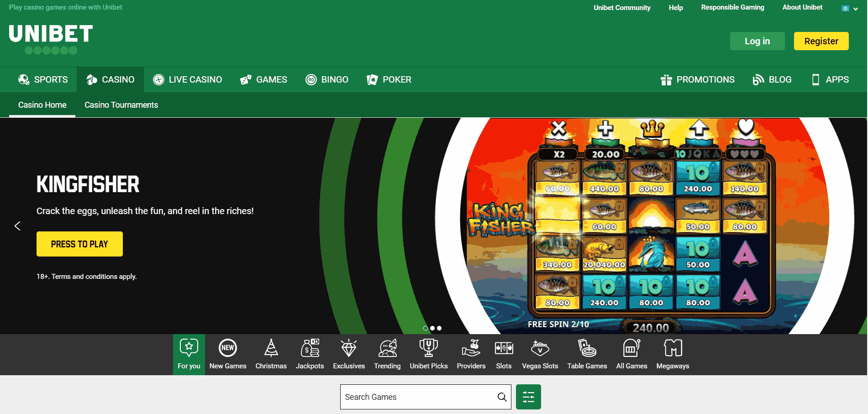This screenshot has height=414, width=868.
Task: Collapse carousel with the left arrow
Action: 18,225
